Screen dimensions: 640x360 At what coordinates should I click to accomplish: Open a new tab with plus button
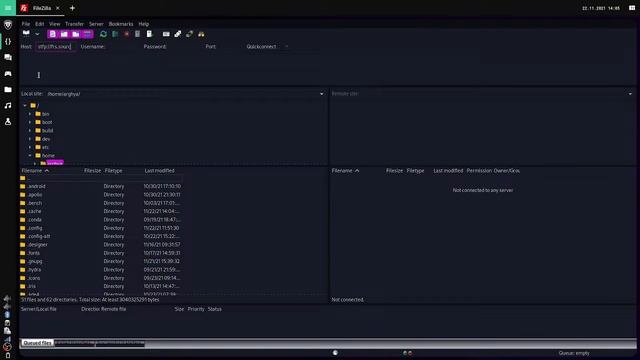tap(72, 8)
